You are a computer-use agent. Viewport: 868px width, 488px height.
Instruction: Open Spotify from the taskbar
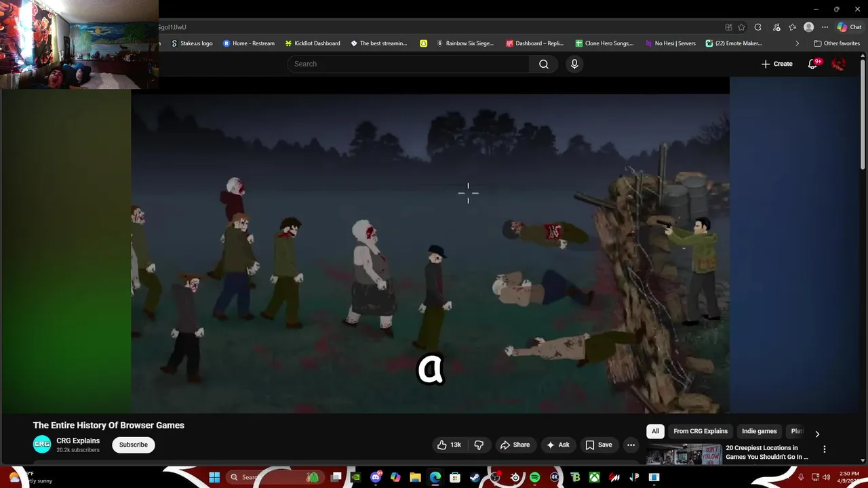coord(534,477)
